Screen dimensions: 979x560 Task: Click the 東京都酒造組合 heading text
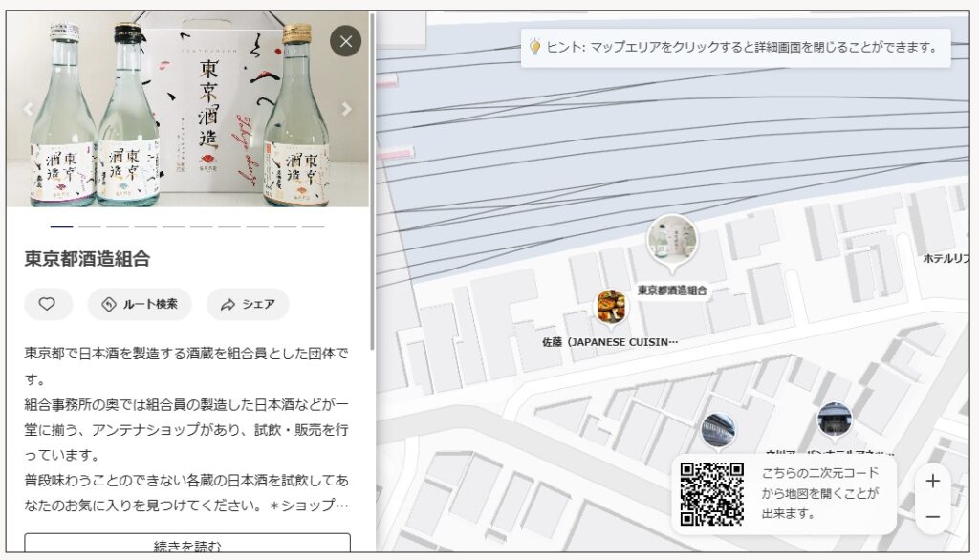click(x=87, y=259)
